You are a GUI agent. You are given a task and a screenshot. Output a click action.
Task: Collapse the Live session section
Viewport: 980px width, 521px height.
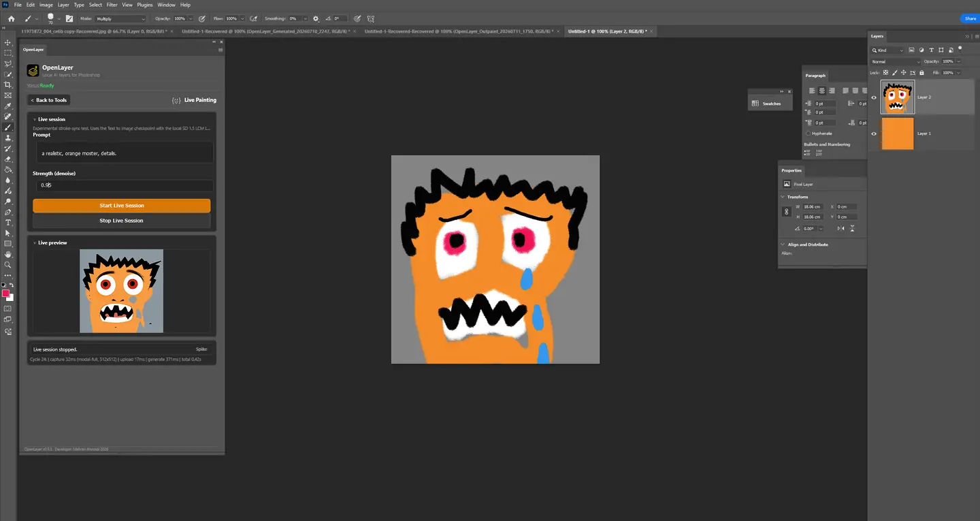(x=35, y=119)
